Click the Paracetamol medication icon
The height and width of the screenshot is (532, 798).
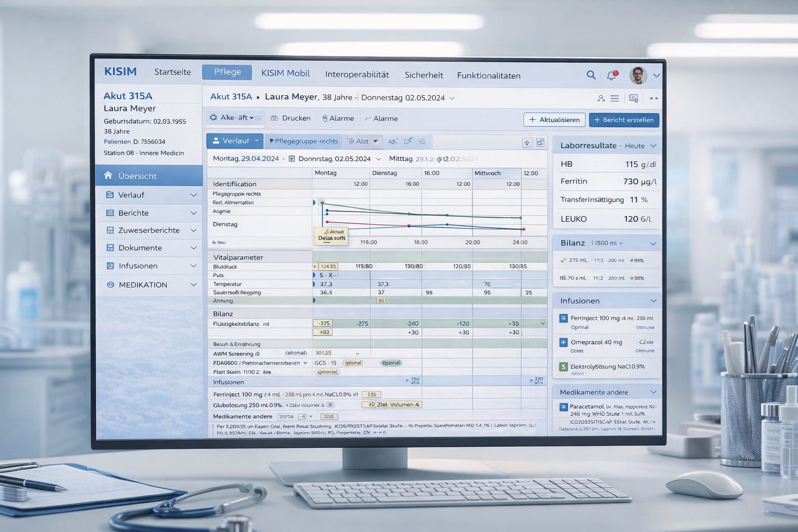(563, 407)
